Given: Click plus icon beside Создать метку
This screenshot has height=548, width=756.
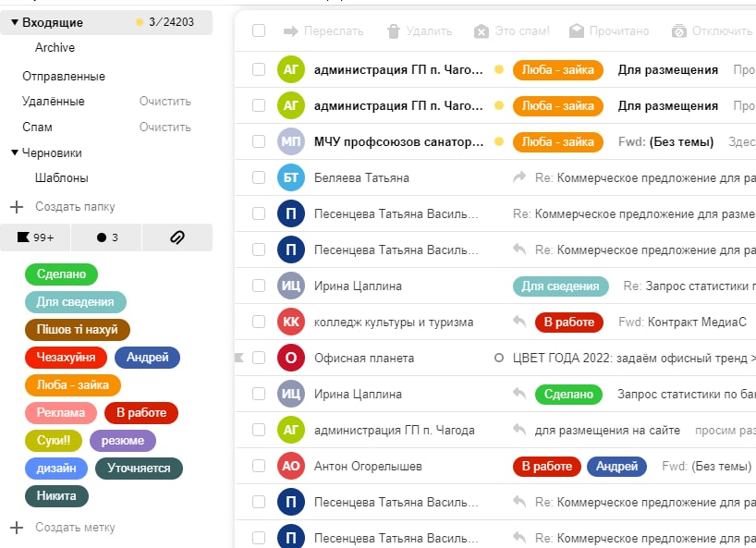Looking at the screenshot, I should [17, 528].
